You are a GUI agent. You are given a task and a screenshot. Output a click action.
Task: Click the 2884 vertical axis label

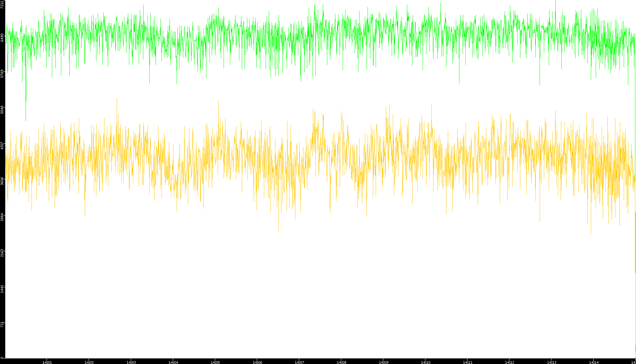click(2, 217)
